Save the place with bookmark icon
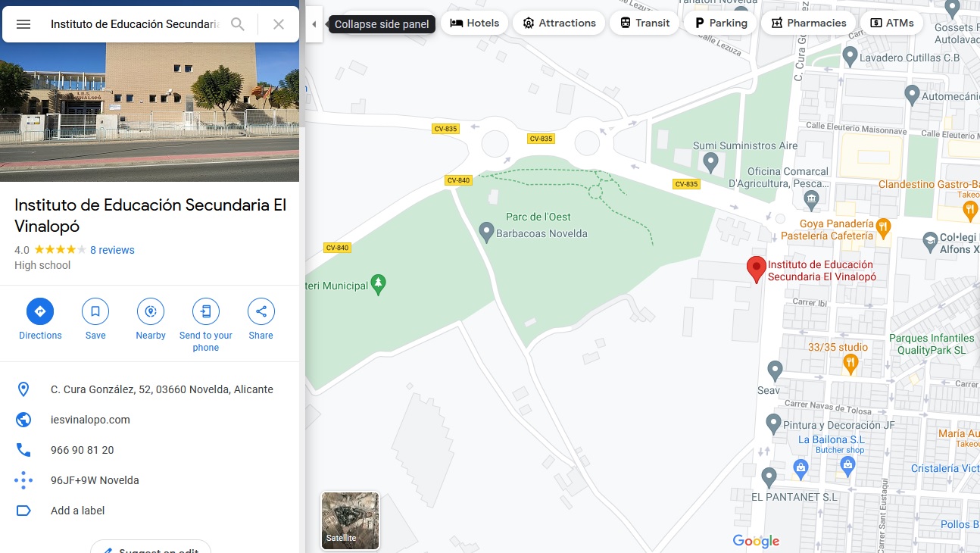Viewport: 980px width, 553px height. coord(95,311)
